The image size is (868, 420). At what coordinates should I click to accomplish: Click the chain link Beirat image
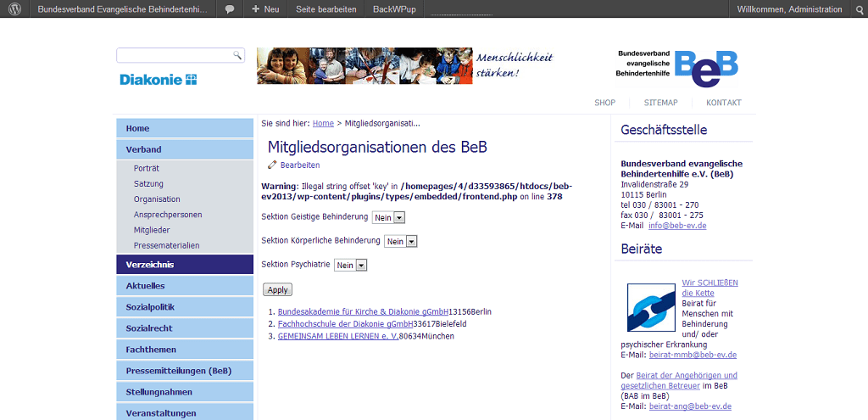pyautogui.click(x=651, y=307)
